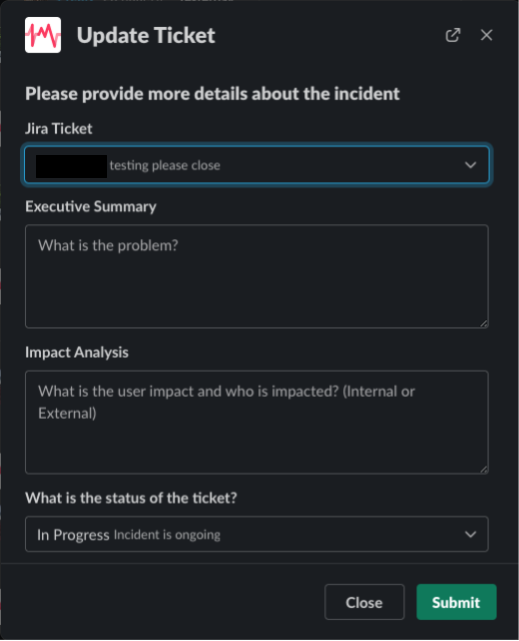Click the 'testing please close' ticket text
This screenshot has height=641, width=519.
165,166
